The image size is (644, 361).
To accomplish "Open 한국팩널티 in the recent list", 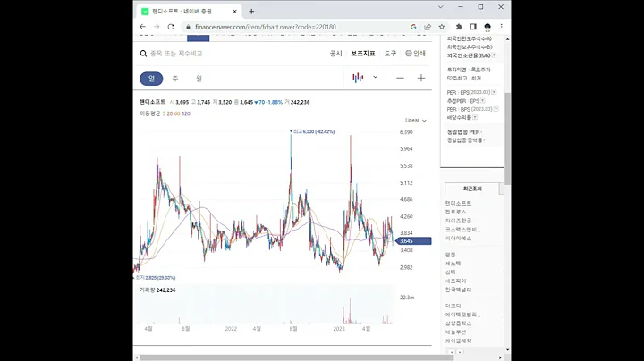I will pos(458,290).
